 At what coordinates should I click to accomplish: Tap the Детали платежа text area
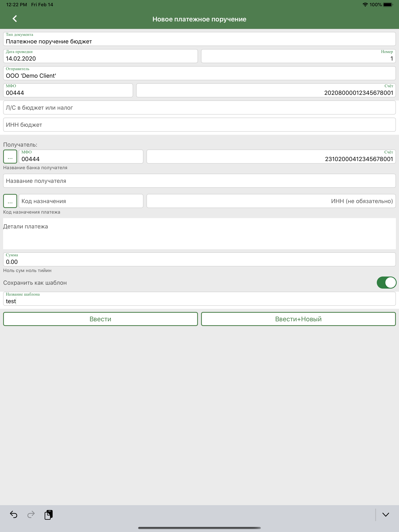click(199, 233)
